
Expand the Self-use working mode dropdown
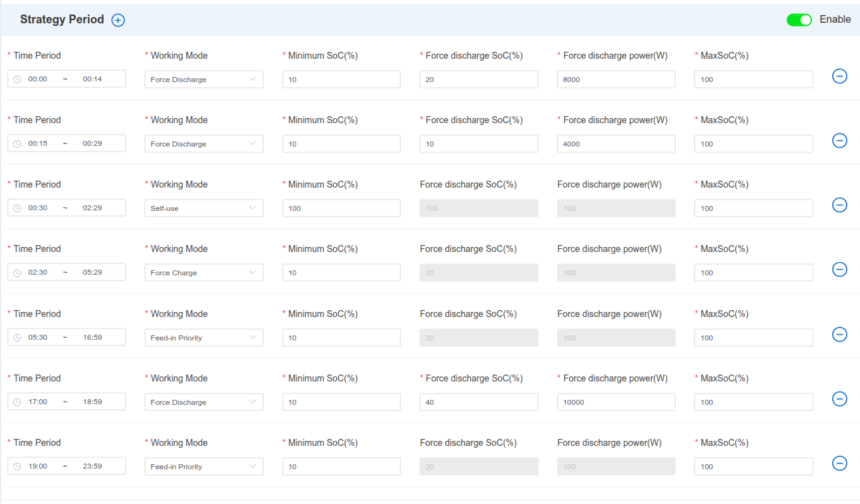tap(203, 208)
